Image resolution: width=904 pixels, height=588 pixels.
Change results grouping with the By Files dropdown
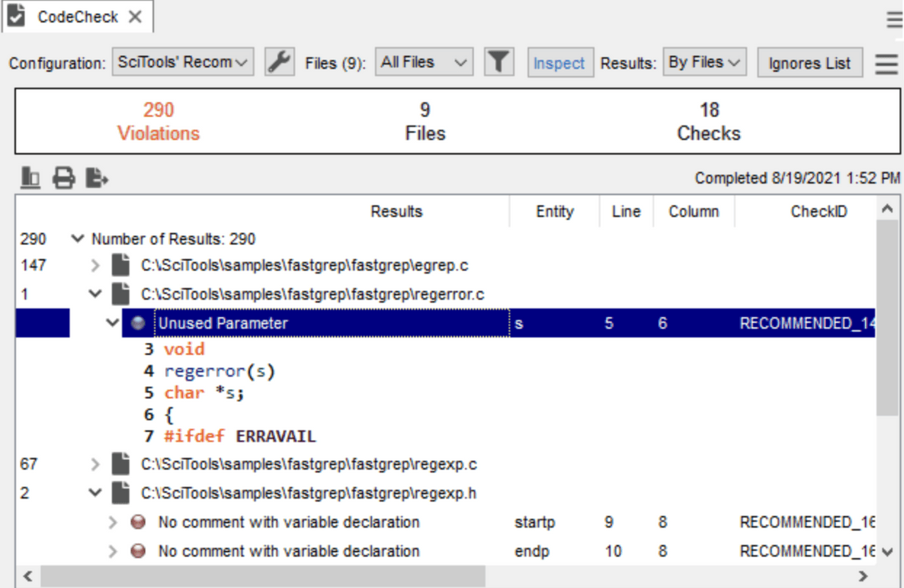coord(705,61)
